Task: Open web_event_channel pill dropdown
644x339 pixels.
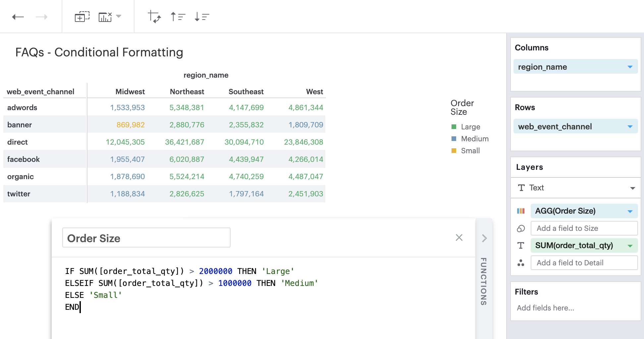Action: click(x=630, y=127)
